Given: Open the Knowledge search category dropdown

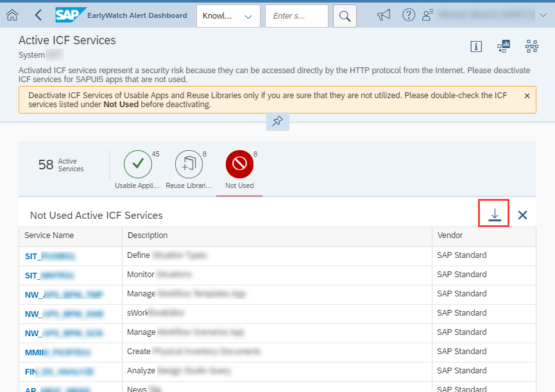Looking at the screenshot, I should point(228,16).
